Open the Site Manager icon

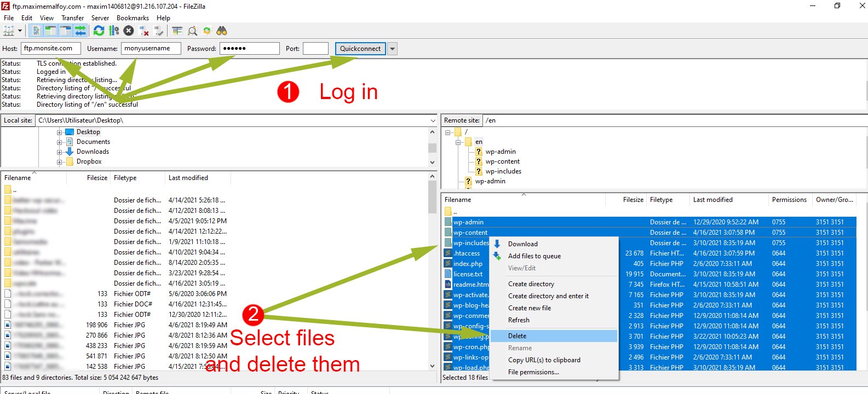click(x=8, y=31)
